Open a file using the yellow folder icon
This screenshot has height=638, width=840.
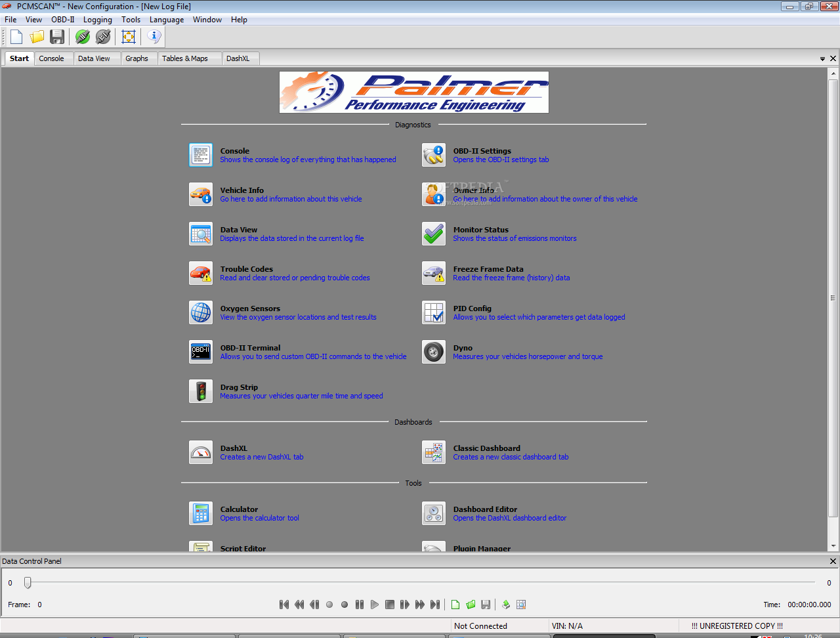click(x=37, y=37)
